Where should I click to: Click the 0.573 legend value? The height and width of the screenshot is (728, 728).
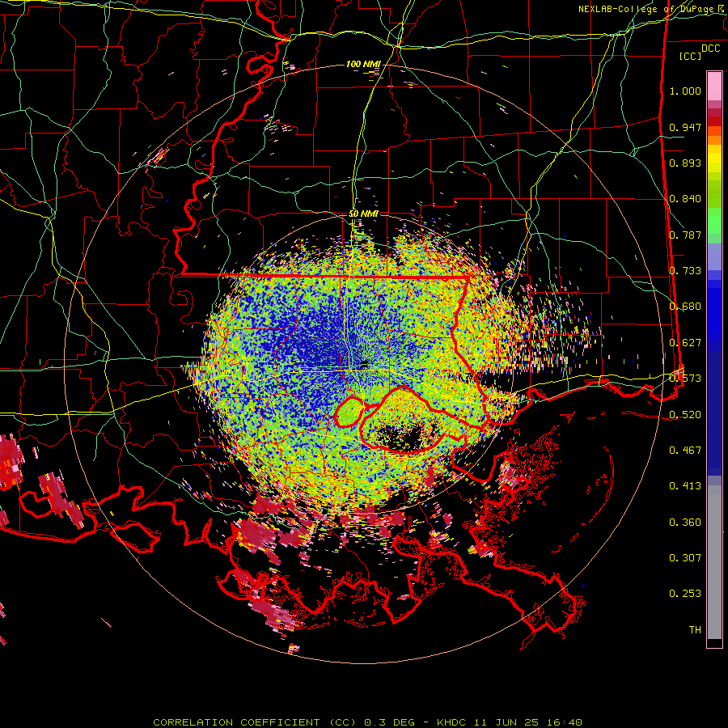pyautogui.click(x=685, y=379)
